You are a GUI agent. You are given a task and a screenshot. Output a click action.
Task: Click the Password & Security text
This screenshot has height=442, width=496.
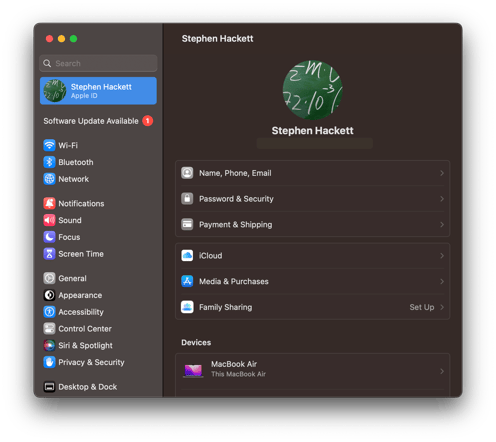(236, 199)
